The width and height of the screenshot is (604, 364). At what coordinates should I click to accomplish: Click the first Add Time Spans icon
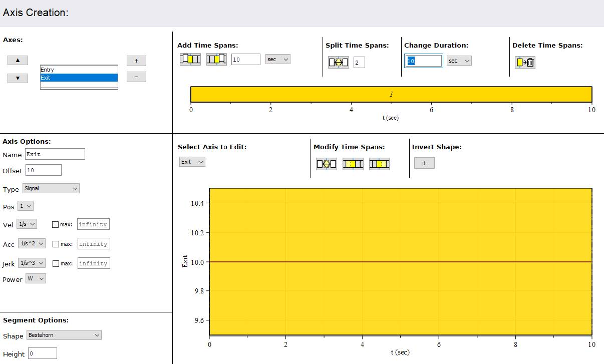[x=190, y=59]
